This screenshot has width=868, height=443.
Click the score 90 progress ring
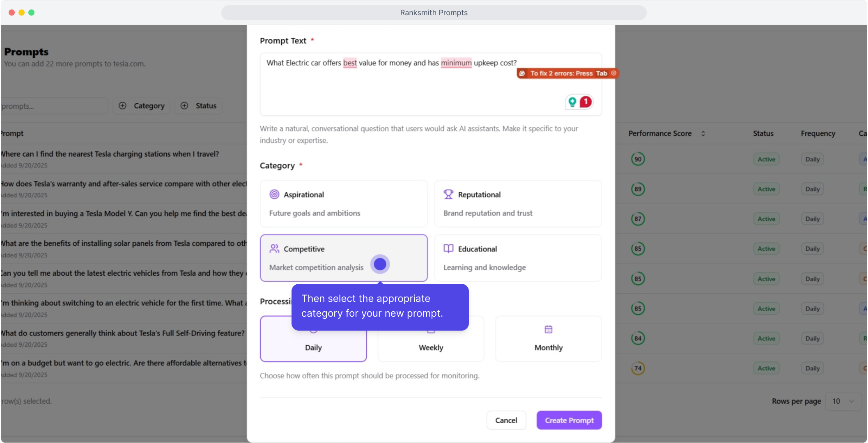click(x=638, y=159)
